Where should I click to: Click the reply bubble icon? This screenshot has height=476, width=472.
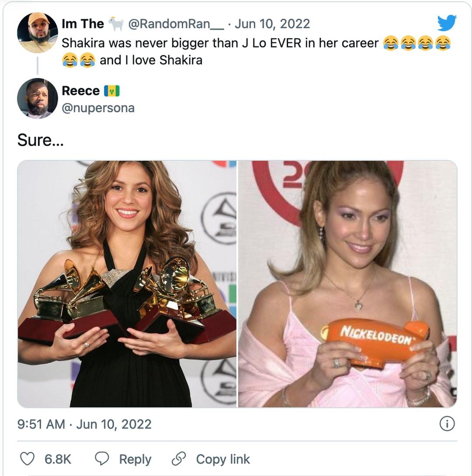coord(102,459)
